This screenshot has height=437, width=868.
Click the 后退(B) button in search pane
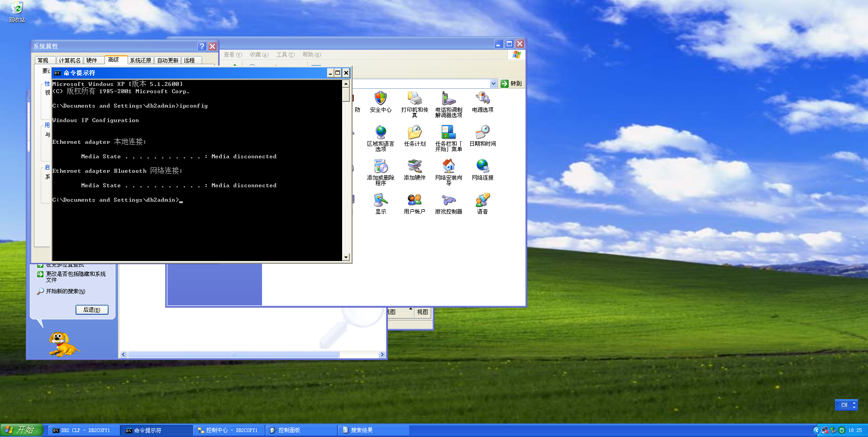pos(92,310)
